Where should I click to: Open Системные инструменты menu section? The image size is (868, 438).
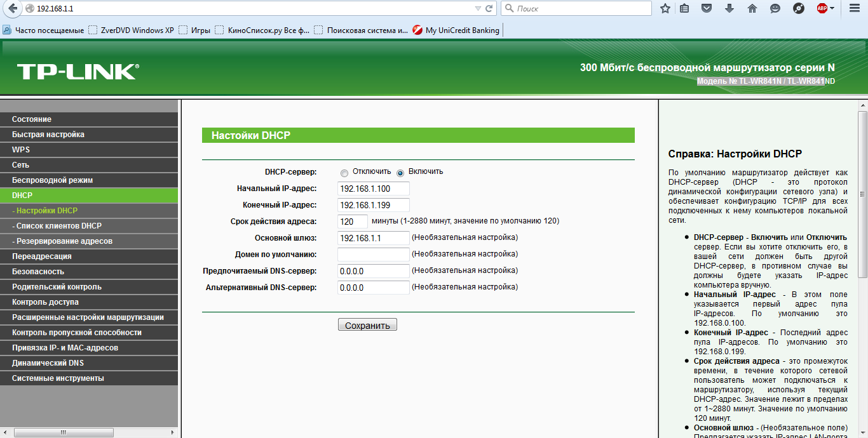coord(89,378)
